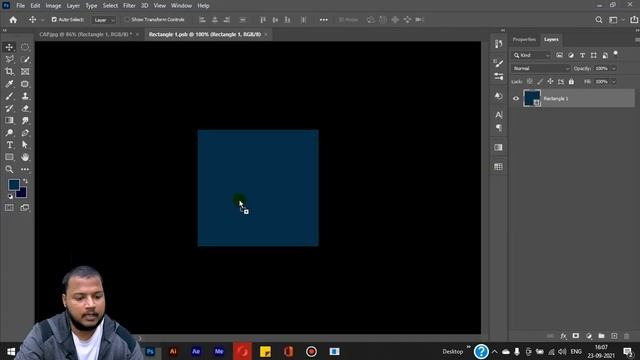Open the Character panel icon

[498, 115]
